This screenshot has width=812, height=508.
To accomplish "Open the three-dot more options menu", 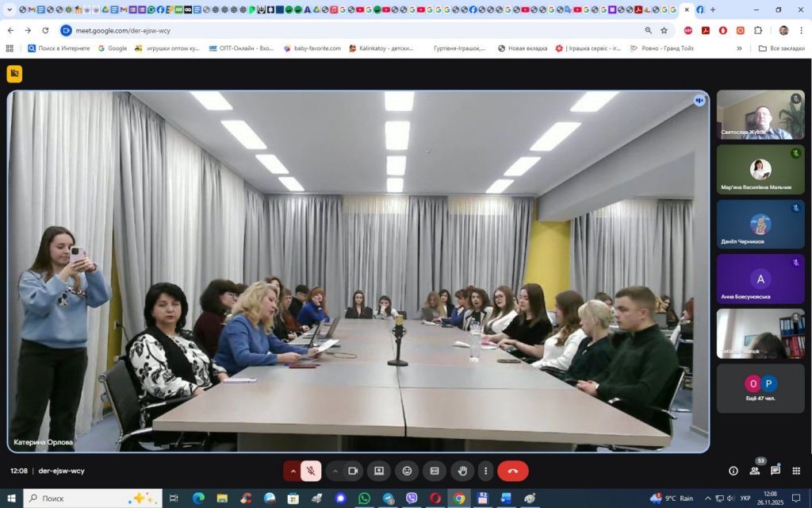I will point(485,471).
